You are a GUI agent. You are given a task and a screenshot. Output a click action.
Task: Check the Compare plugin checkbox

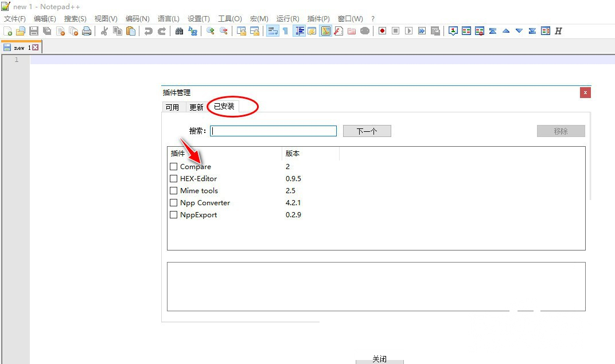pos(173,167)
